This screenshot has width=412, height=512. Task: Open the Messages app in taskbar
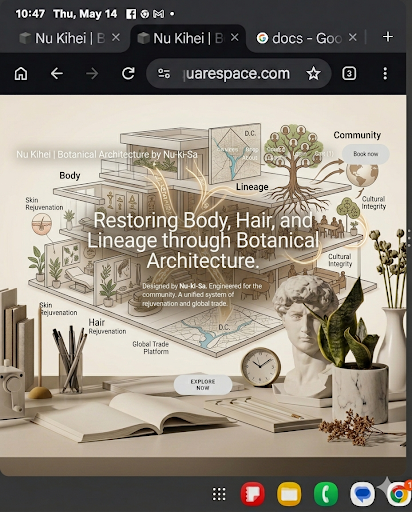[362, 494]
